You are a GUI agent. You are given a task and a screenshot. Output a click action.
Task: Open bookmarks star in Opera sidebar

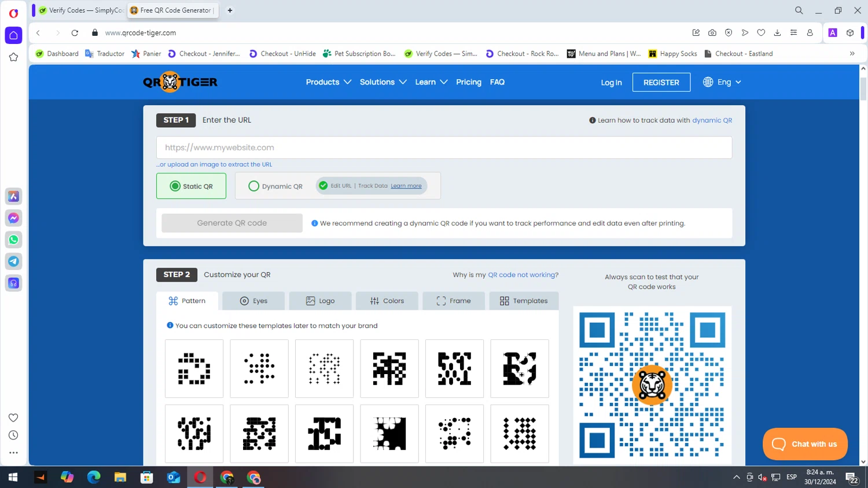tap(13, 57)
